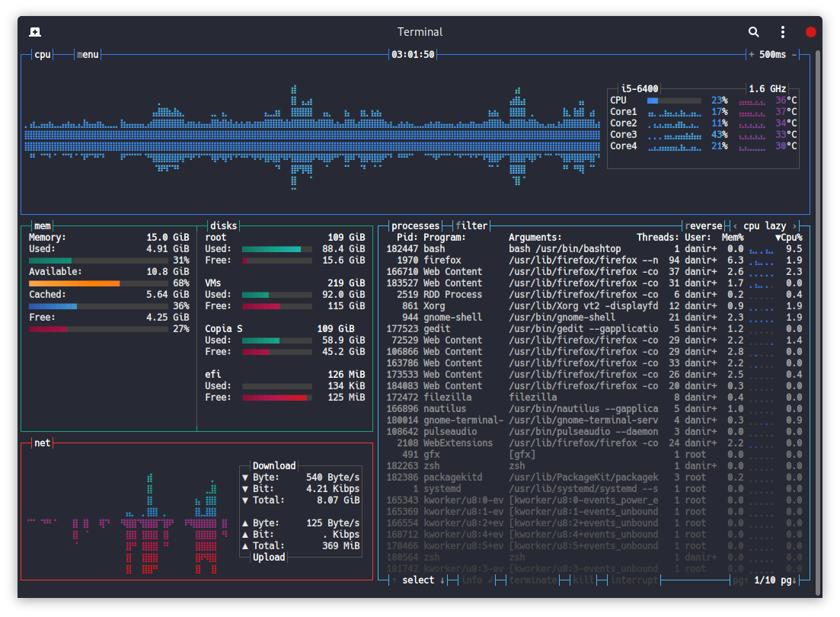
Task: Move process selection down with down arrow
Action: (442, 580)
